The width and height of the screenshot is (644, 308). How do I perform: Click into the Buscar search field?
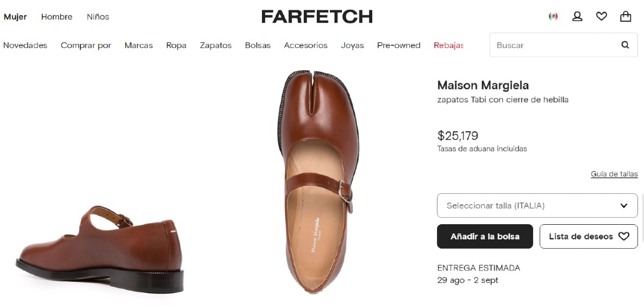[x=552, y=45]
